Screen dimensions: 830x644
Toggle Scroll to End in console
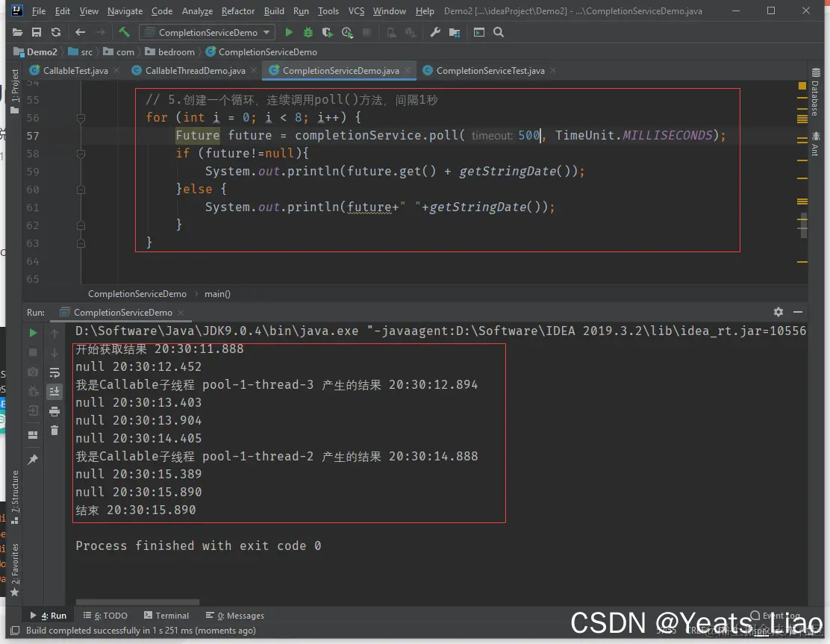pos(54,392)
